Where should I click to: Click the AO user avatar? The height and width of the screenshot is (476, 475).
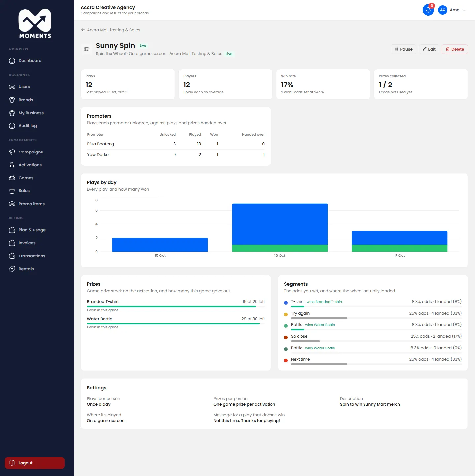coord(443,10)
